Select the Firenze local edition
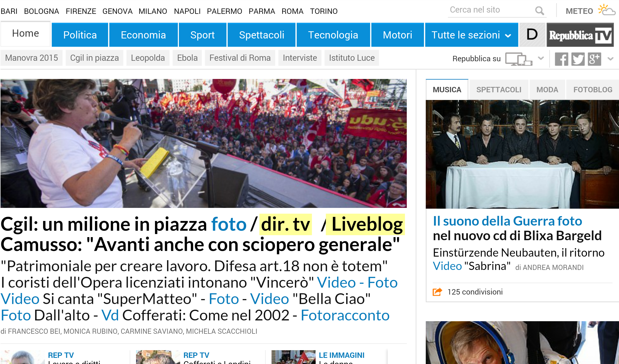619x364 pixels. [81, 11]
